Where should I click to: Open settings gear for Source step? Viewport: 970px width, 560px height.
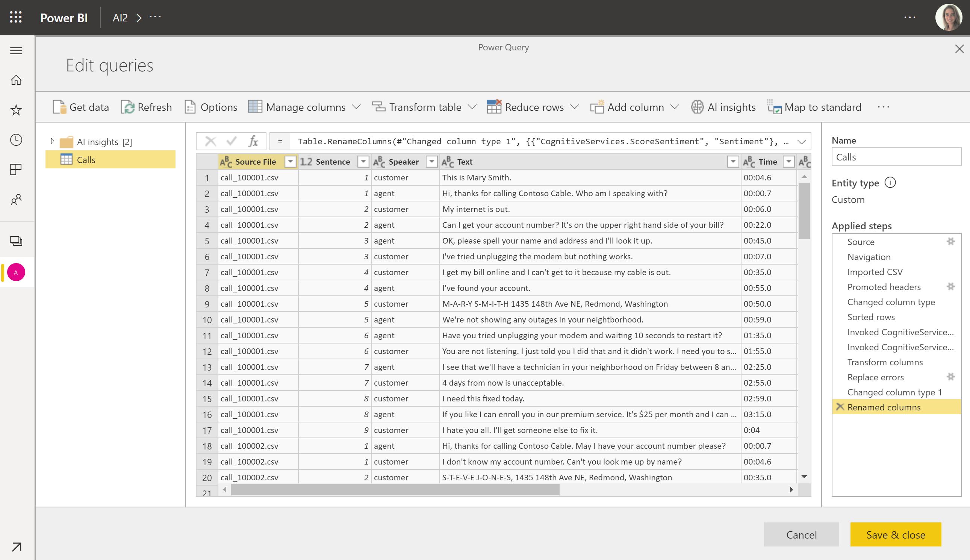(950, 242)
